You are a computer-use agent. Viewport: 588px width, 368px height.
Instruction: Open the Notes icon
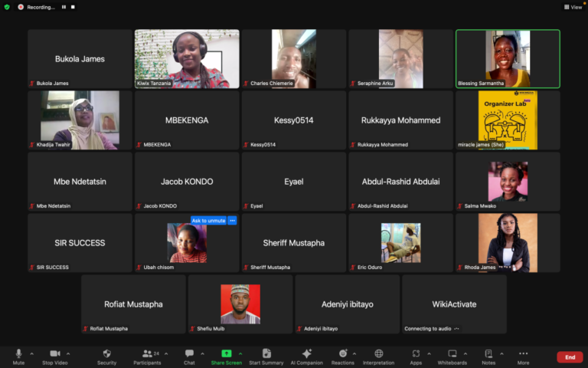click(x=488, y=353)
